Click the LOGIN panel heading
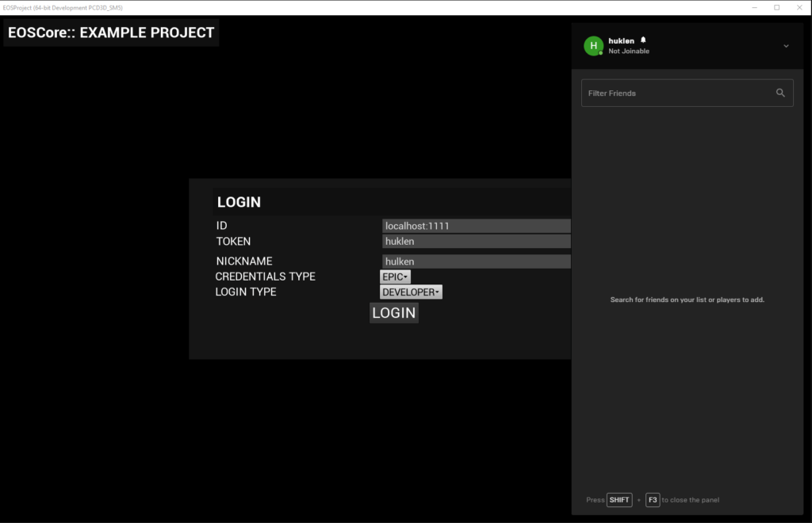The height and width of the screenshot is (523, 812). pos(239,202)
